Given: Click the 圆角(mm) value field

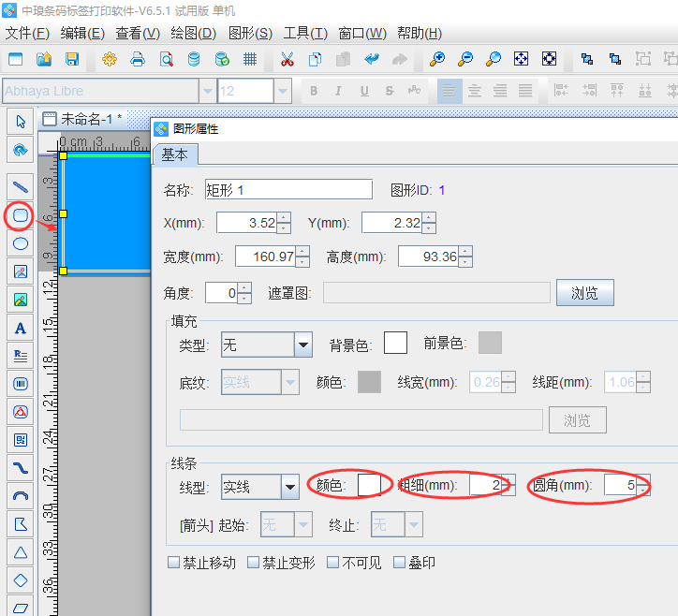Looking at the screenshot, I should pyautogui.click(x=621, y=485).
